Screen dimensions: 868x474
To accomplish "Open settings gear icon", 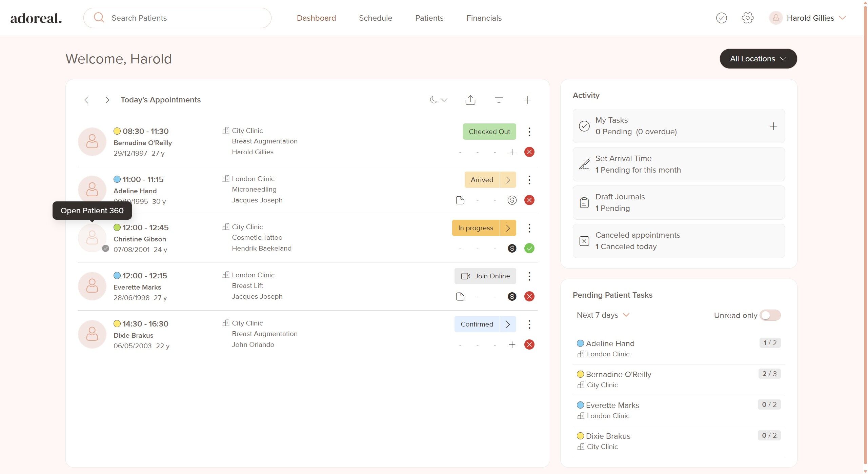I will (747, 18).
